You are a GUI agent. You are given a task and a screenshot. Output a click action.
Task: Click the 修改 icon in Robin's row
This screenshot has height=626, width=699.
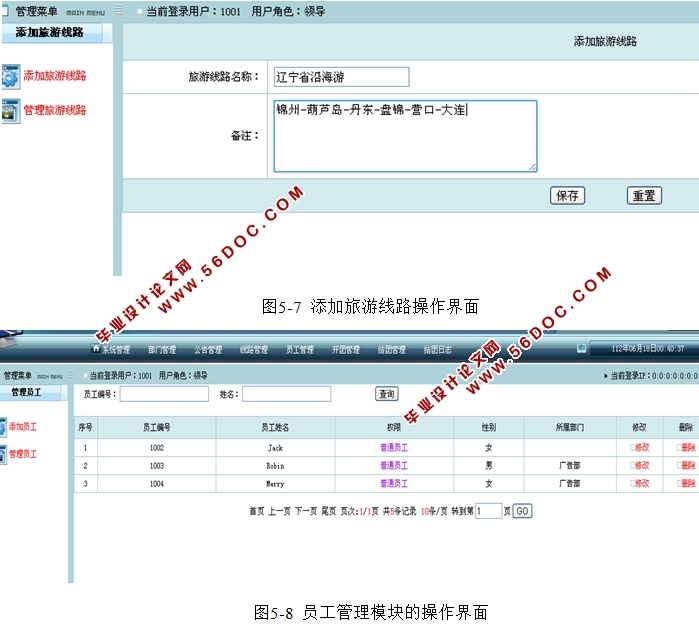(632, 465)
